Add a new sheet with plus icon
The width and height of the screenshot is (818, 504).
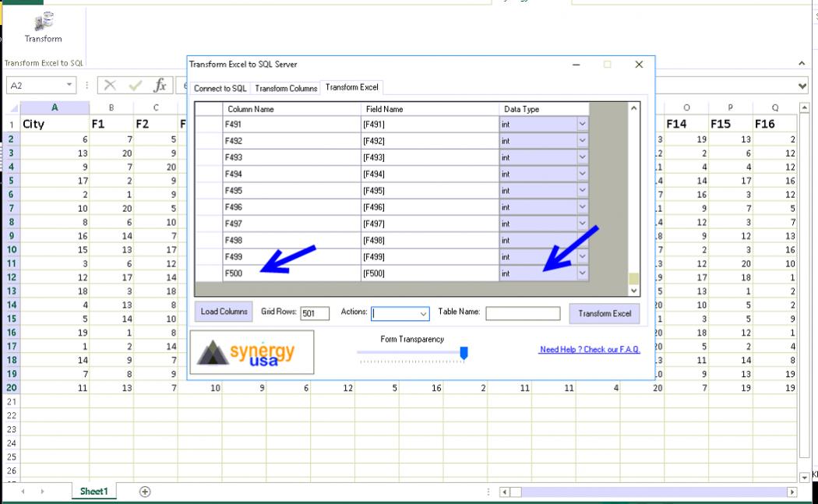coord(145,492)
